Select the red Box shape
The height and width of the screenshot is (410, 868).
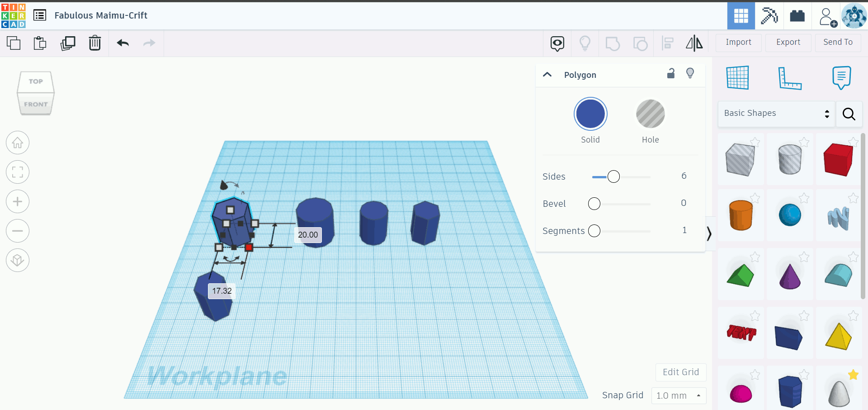838,160
